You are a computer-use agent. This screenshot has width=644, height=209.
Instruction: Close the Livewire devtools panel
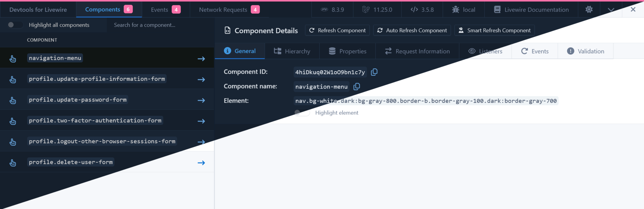[x=633, y=10]
